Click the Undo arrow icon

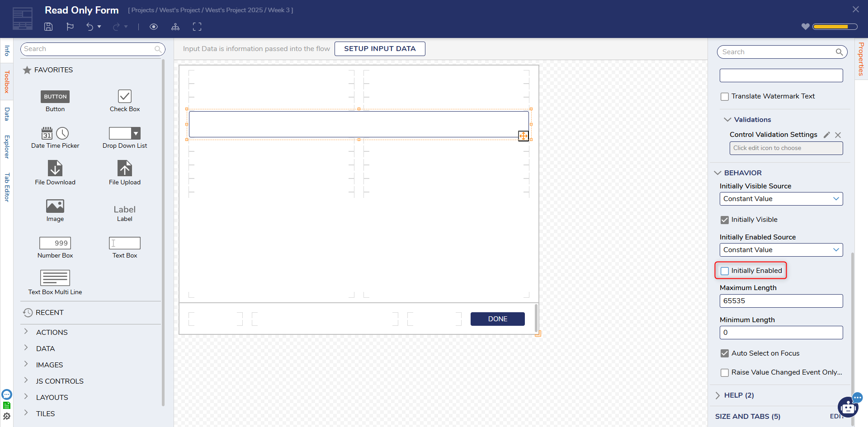[90, 27]
